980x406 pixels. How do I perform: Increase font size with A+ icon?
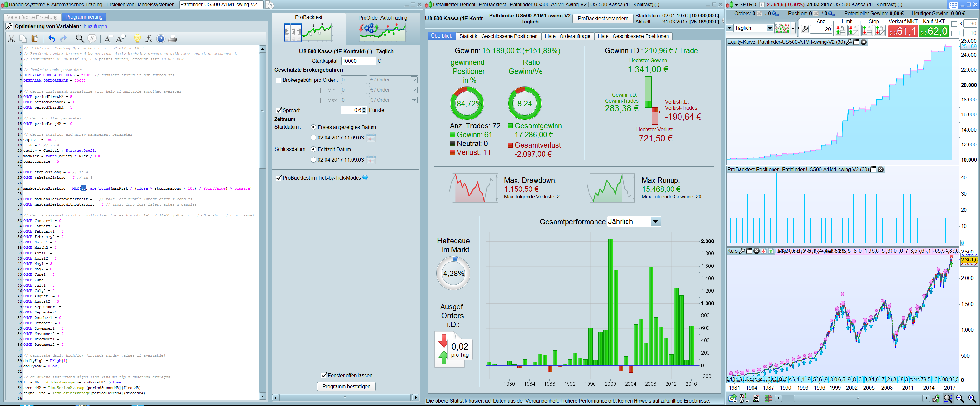point(121,39)
